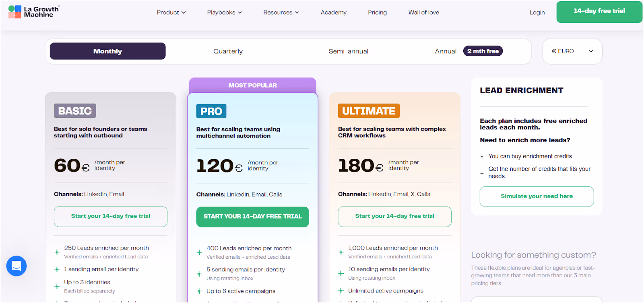Start the Basic plan free trial
The image size is (644, 303).
[111, 216]
